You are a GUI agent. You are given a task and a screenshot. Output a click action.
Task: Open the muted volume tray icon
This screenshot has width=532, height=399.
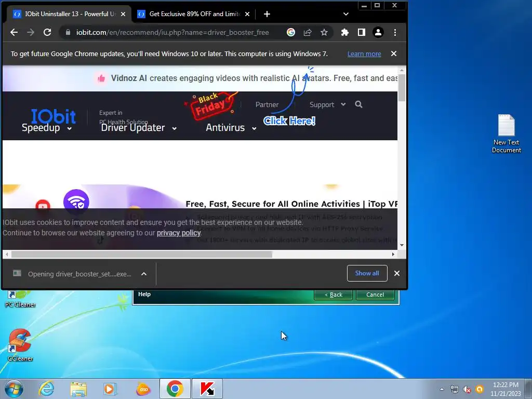tap(467, 389)
